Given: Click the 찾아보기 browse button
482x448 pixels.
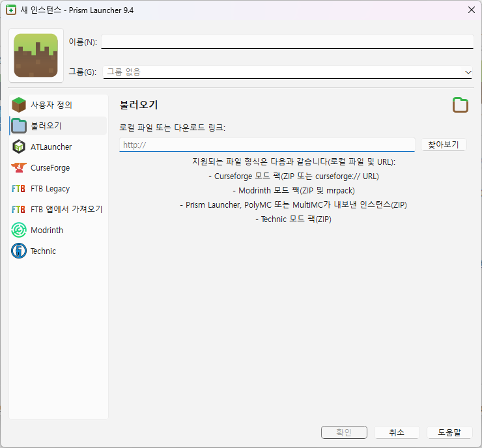Looking at the screenshot, I should coord(444,145).
